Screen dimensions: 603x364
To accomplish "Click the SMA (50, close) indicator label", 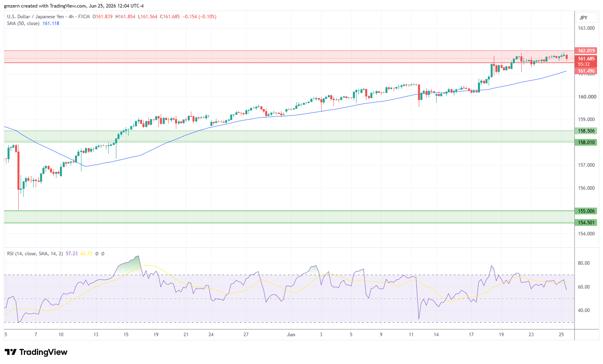I will (23, 23).
